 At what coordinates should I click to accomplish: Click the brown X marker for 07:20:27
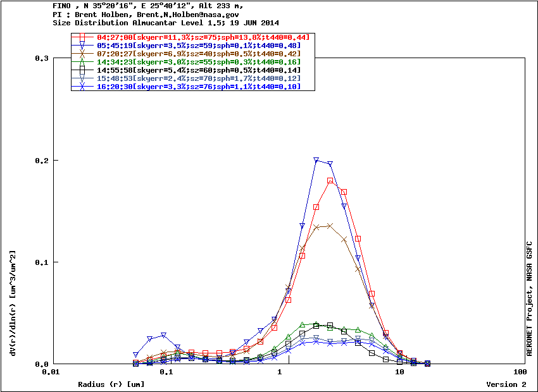tap(82, 54)
